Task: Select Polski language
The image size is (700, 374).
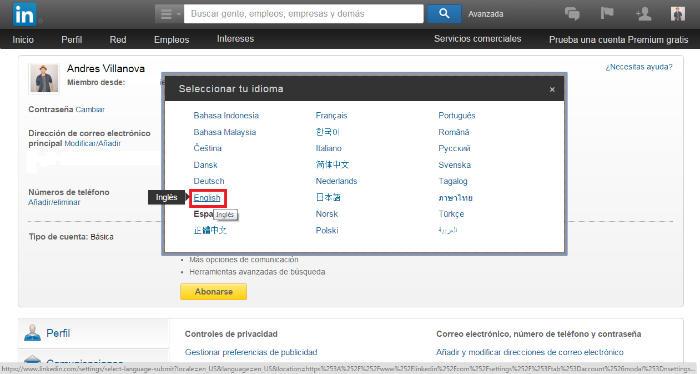Action: 327,230
